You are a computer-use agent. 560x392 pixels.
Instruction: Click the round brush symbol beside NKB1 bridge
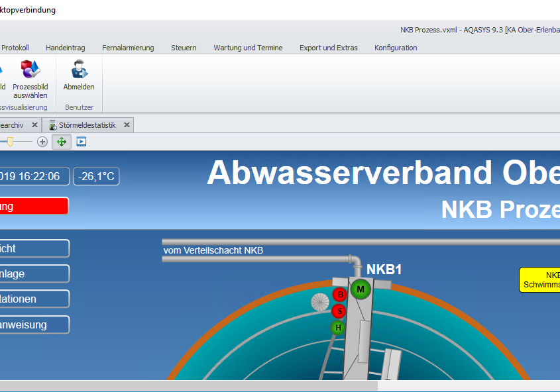coord(319,302)
